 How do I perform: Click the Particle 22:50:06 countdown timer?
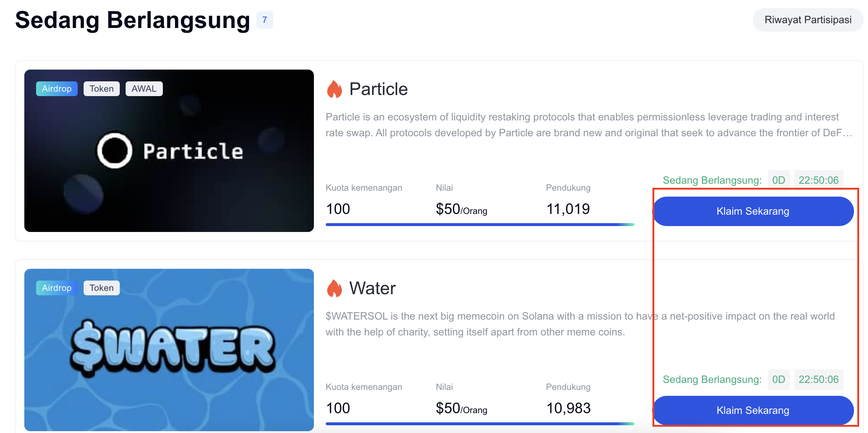tap(818, 180)
